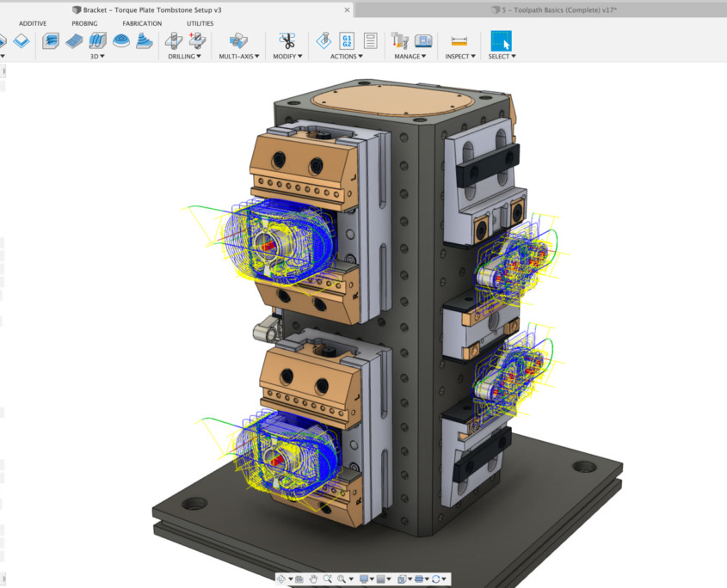
Task: Open the Orbit type dropdown arrow
Action: coord(291,579)
